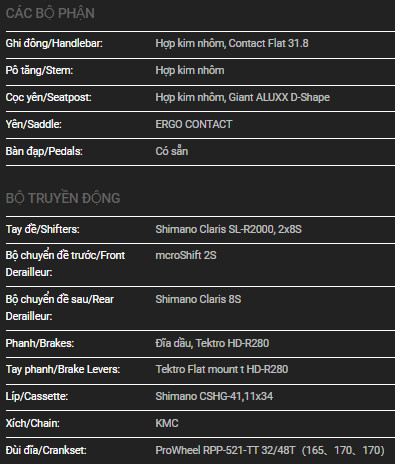Select the Shimano Claris 8S rear derailleur value

point(198,299)
